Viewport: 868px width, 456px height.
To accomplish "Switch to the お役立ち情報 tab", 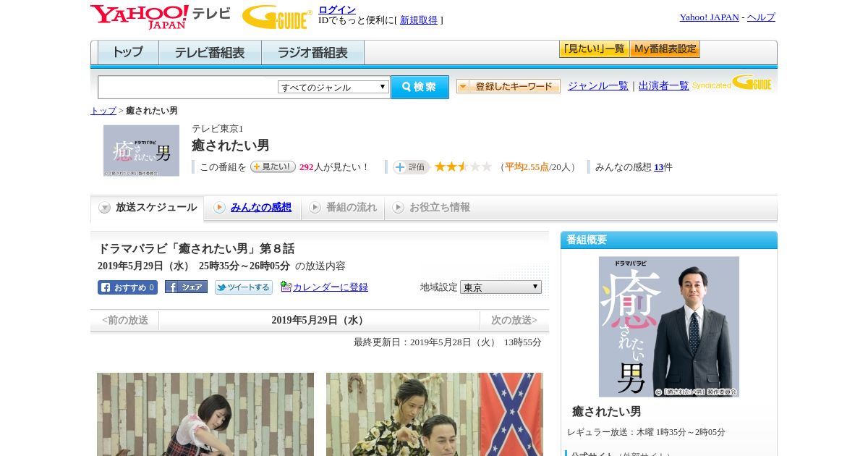I will click(x=440, y=207).
